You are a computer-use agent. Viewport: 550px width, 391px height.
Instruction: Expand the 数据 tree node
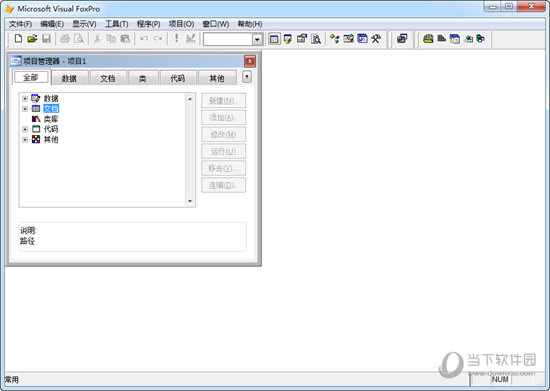coord(25,99)
